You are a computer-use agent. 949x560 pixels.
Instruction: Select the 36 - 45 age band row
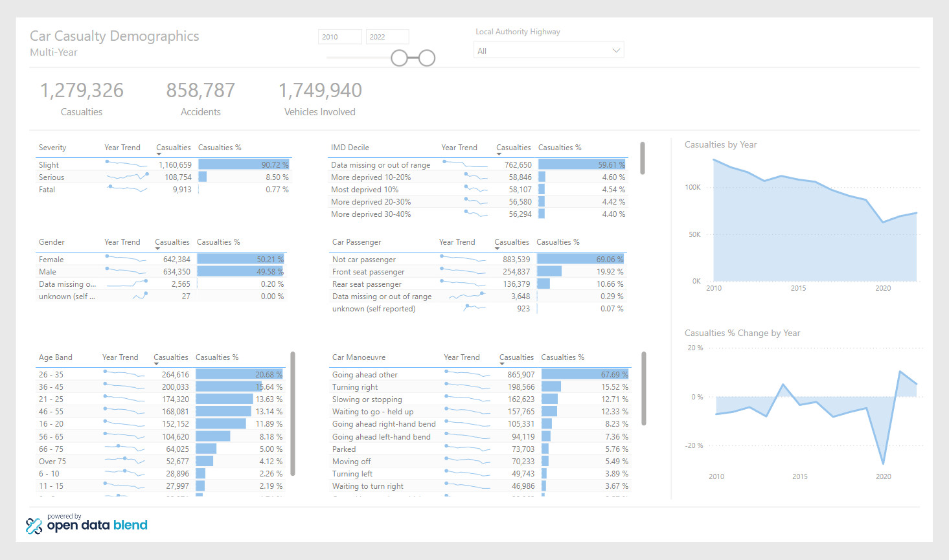click(161, 387)
